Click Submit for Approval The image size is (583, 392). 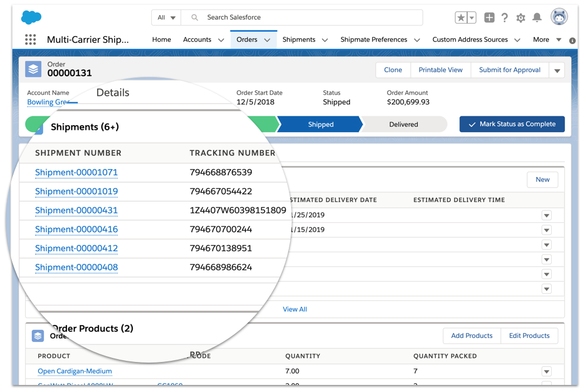pyautogui.click(x=509, y=70)
